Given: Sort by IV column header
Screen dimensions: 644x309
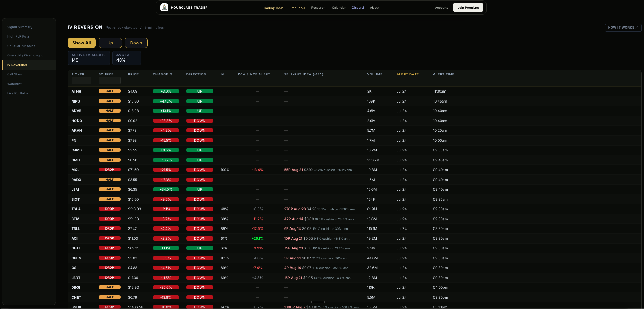Looking at the screenshot, I should coord(222,74).
